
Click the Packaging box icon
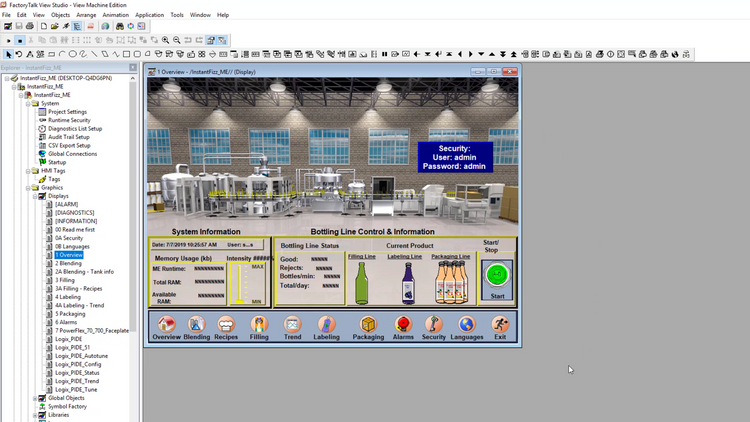(x=368, y=325)
